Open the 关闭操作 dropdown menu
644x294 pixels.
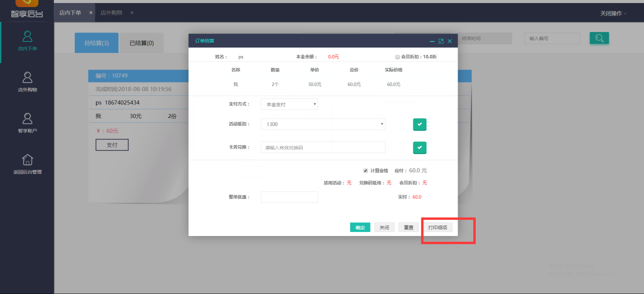[x=613, y=13]
